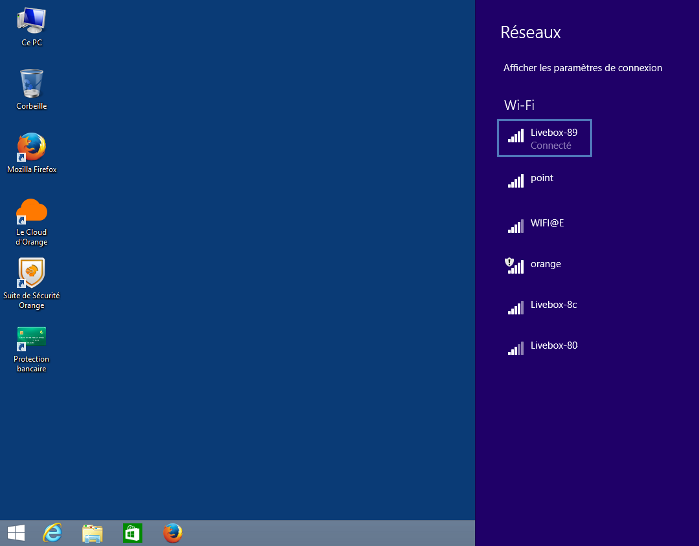Screen dimensions: 699x546
Task: Select the unsecured orange Wi-Fi network
Action: 545,264
